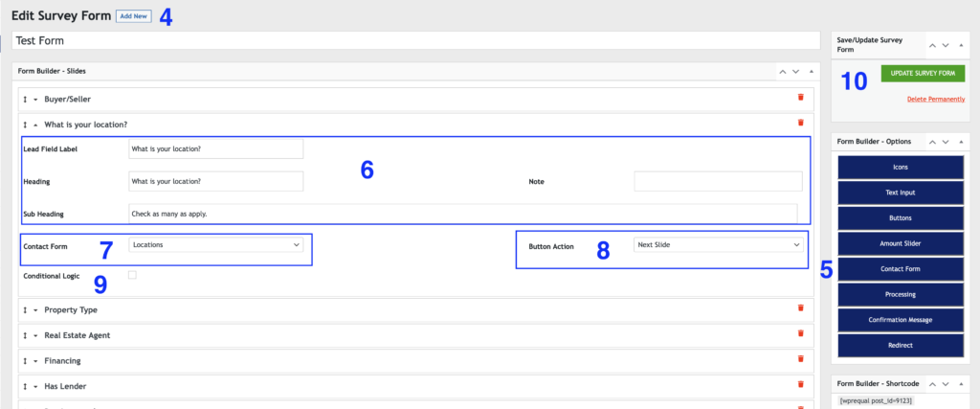The width and height of the screenshot is (980, 409).
Task: Add a Processing slide option
Action: point(901,294)
